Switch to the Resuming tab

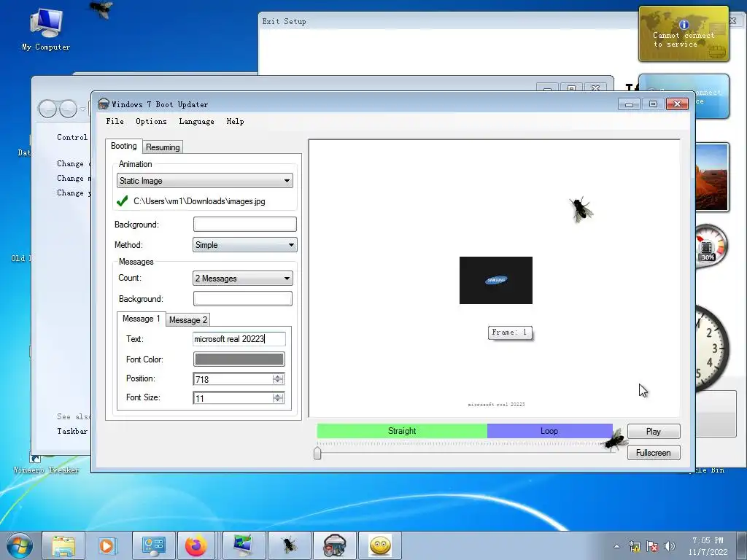pyautogui.click(x=163, y=147)
